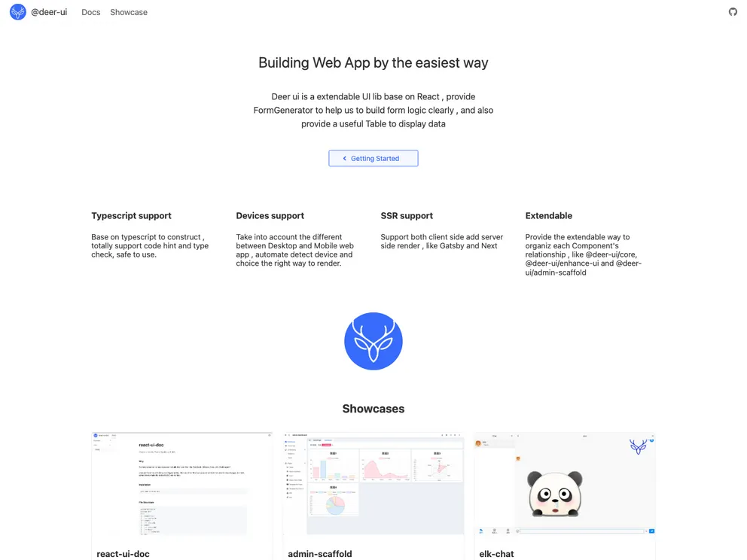Click the message input field in elk-chat preview
This screenshot has height=560, width=747.
(x=583, y=531)
